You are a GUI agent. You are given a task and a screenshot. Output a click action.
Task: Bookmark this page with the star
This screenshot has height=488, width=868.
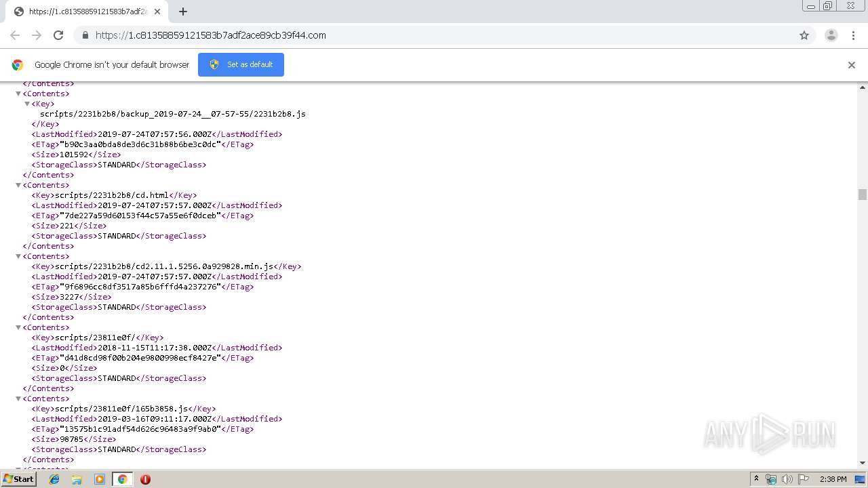coord(804,35)
